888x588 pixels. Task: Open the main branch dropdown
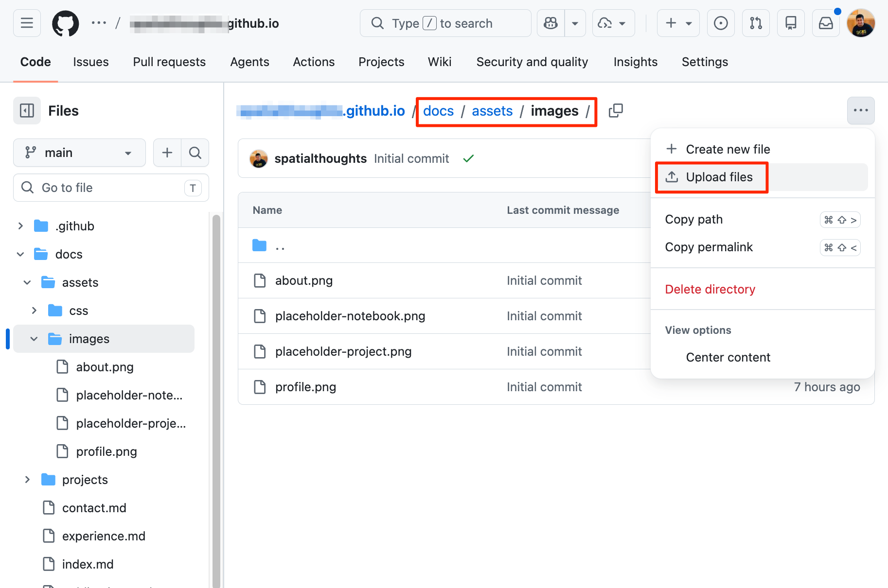click(x=79, y=153)
